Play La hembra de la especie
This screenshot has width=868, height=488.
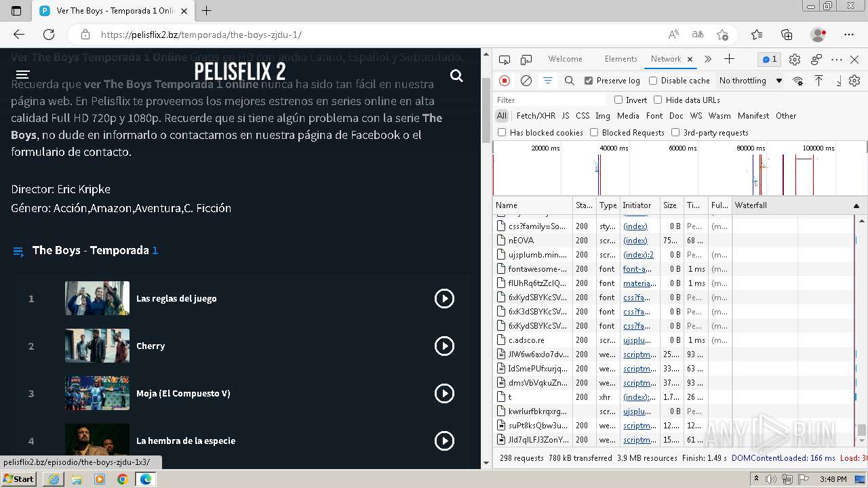pos(444,441)
